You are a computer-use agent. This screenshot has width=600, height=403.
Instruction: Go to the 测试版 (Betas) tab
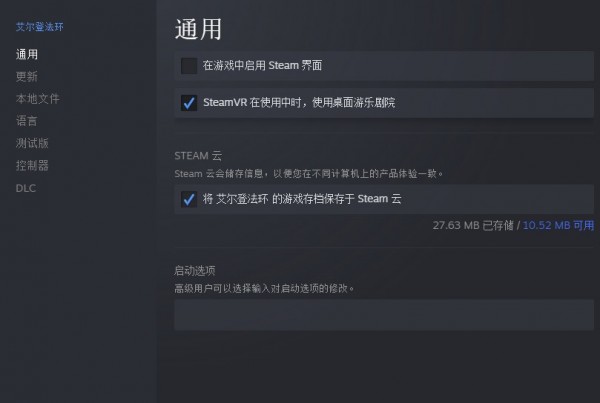32,143
